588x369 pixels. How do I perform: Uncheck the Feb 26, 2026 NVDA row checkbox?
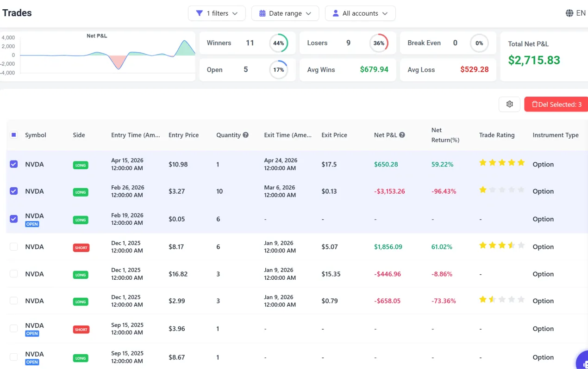tap(14, 191)
